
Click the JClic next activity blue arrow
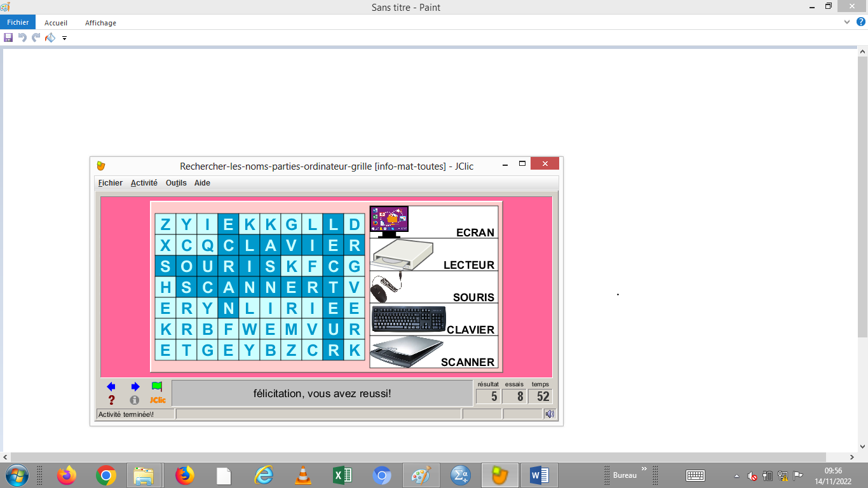click(135, 386)
